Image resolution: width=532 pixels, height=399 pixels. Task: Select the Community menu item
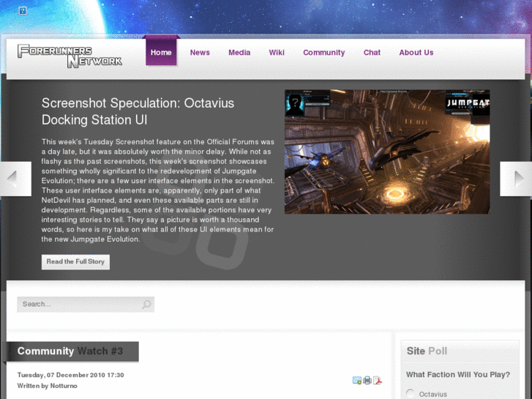point(324,53)
